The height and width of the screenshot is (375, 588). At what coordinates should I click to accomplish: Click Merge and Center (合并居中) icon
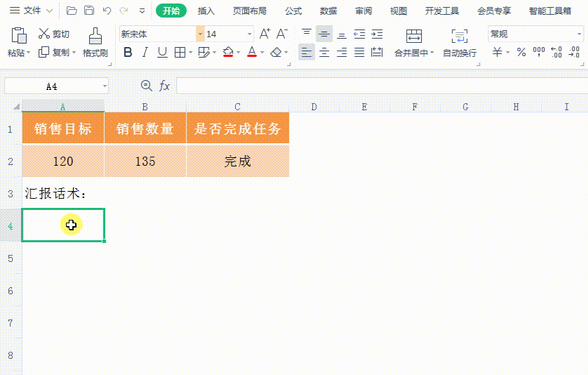pos(414,37)
